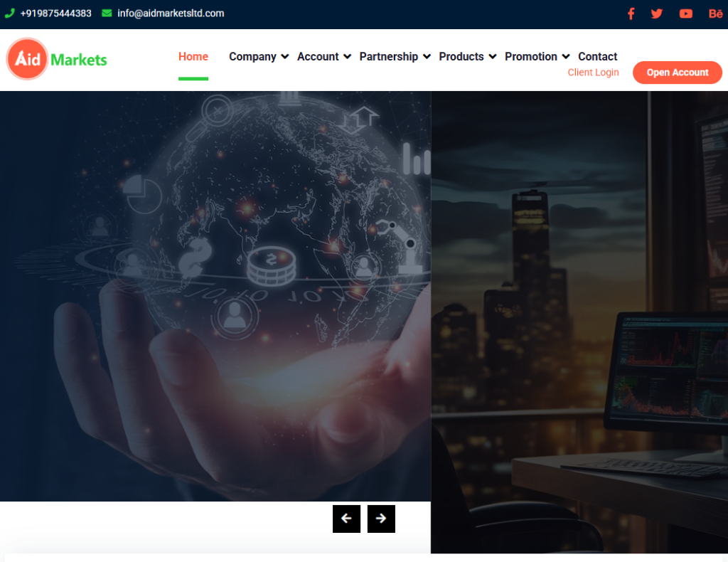The image size is (728, 562).
Task: Click the Client Login link
Action: tap(593, 73)
